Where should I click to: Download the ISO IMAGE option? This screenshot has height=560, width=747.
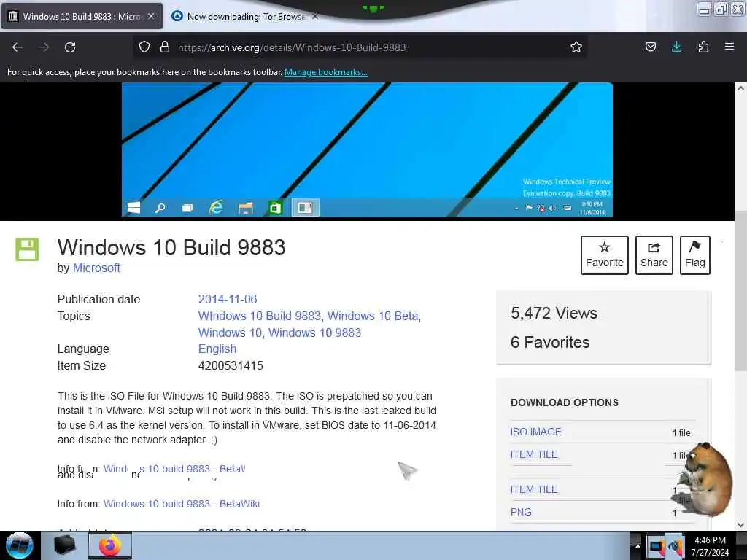pos(536,432)
